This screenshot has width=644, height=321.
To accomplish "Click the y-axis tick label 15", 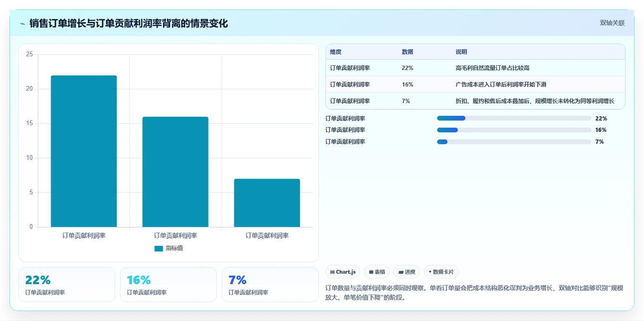I will click(29, 123).
